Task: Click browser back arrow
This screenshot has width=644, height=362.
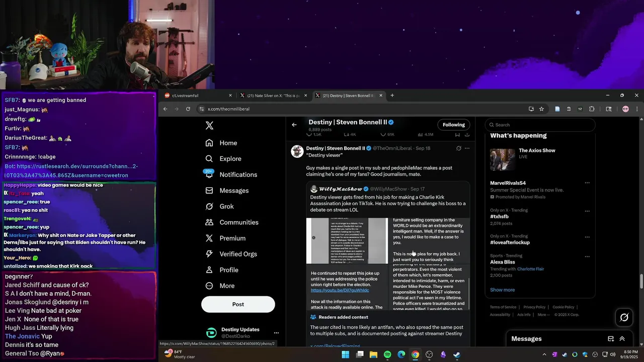Action: tap(165, 109)
